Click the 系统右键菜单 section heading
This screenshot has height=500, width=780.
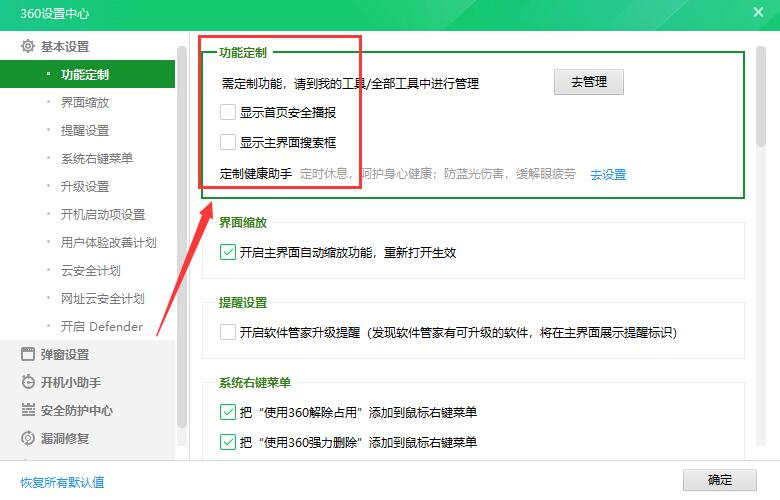coord(255,382)
